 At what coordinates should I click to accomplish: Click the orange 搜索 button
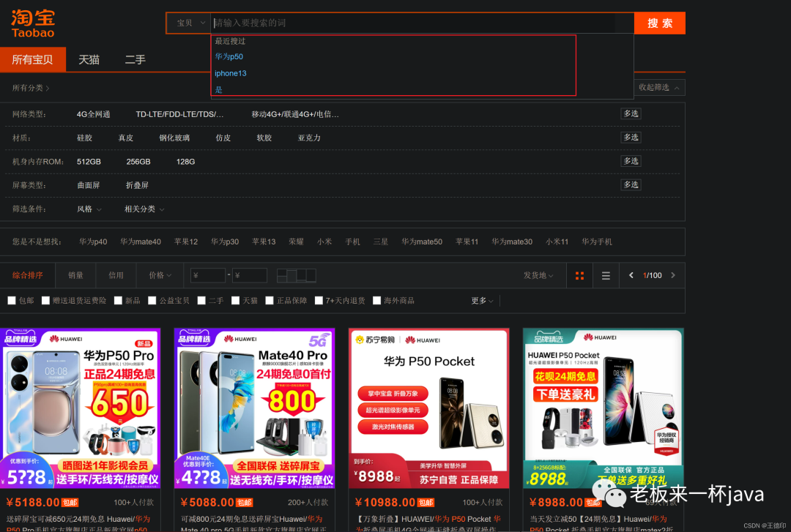(659, 23)
